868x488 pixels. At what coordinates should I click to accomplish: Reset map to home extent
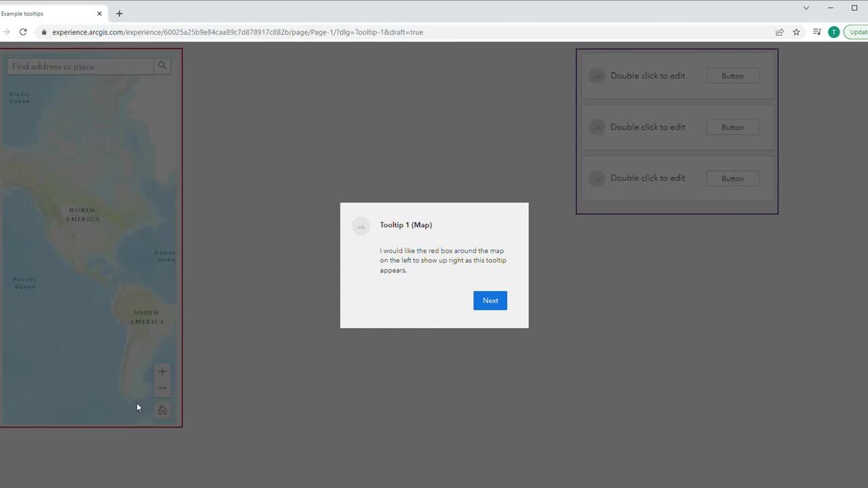pyautogui.click(x=162, y=410)
